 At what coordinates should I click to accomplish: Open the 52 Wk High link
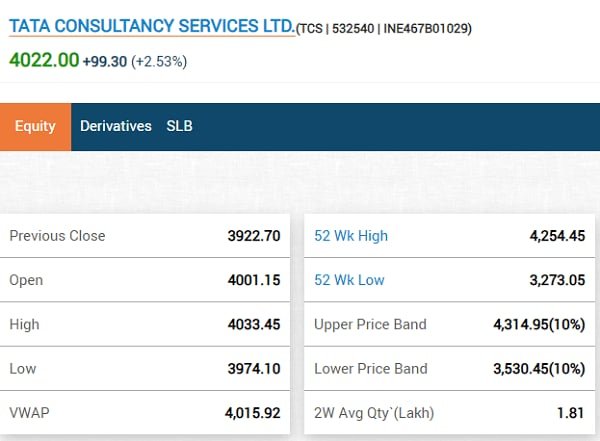[351, 236]
